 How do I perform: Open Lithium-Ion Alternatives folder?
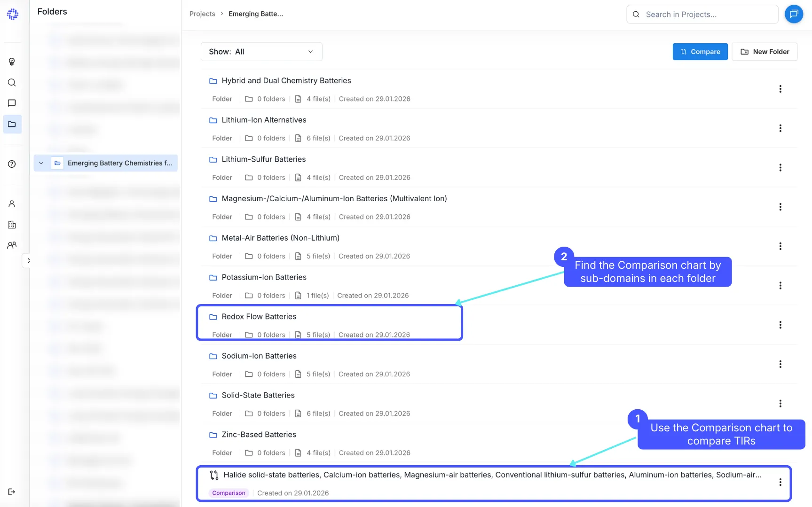264,120
